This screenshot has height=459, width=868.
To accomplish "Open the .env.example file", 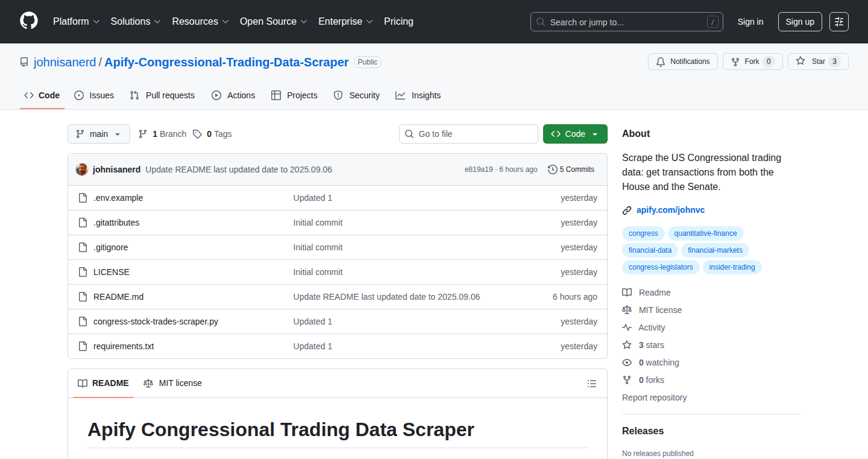I will [118, 198].
